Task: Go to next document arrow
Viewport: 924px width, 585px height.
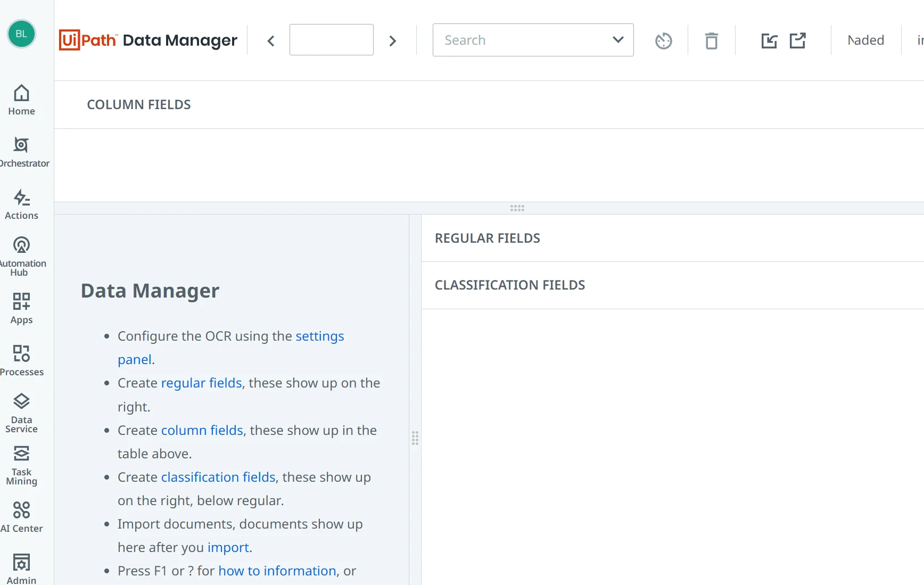Action: [x=393, y=41]
